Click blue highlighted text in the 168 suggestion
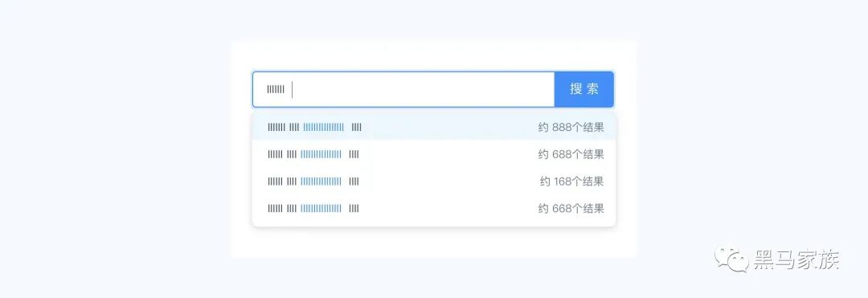 pos(321,182)
